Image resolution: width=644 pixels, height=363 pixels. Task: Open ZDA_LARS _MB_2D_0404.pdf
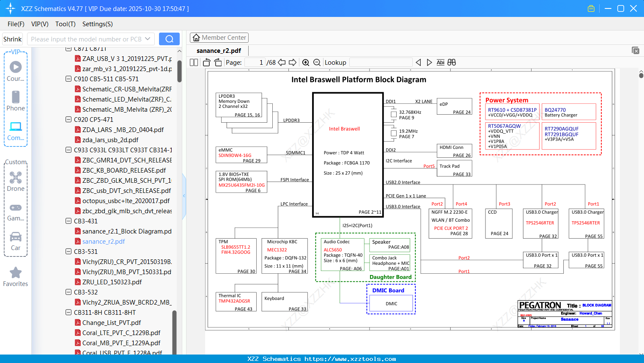coord(123,130)
